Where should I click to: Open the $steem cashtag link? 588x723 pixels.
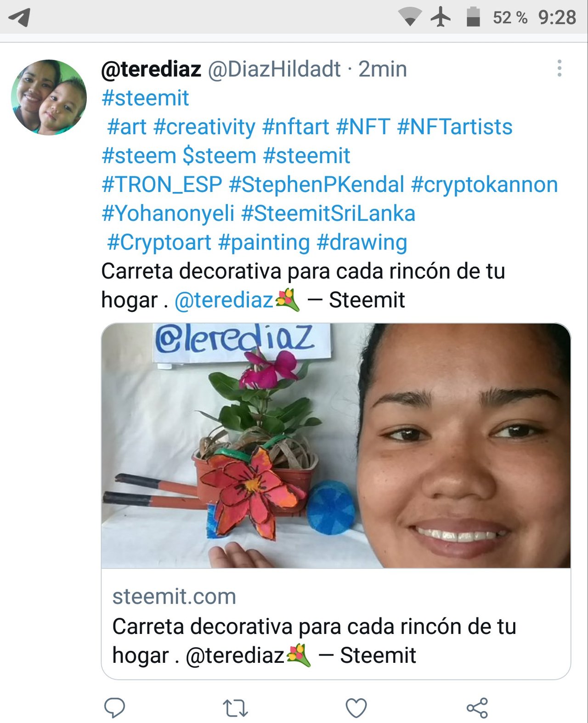point(219,156)
